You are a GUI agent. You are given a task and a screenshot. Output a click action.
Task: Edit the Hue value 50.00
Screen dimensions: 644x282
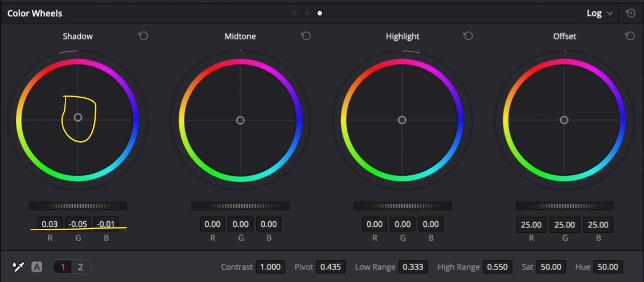pos(608,267)
